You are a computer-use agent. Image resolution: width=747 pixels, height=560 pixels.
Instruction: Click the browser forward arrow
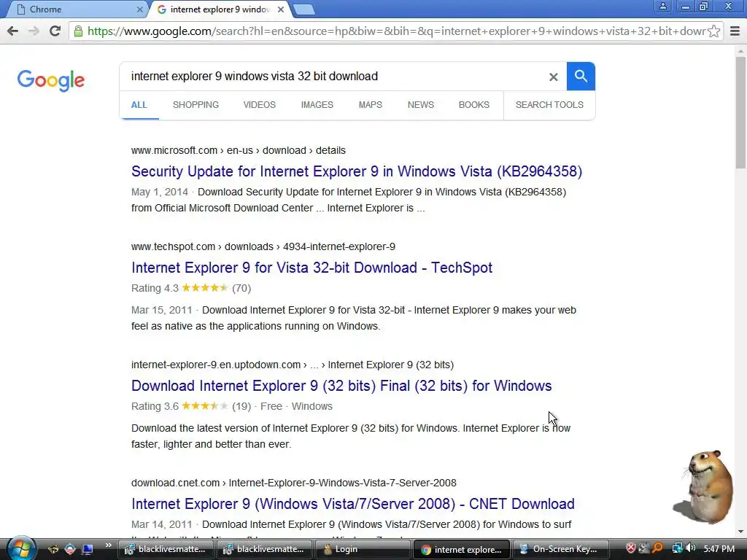[x=34, y=31]
